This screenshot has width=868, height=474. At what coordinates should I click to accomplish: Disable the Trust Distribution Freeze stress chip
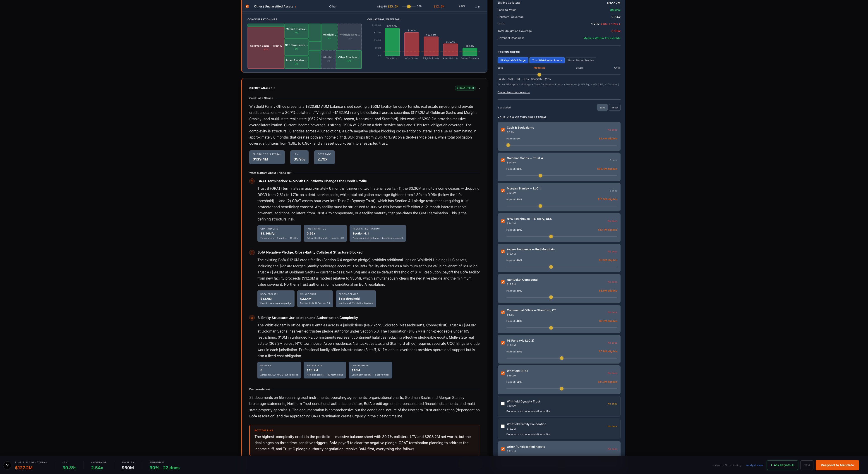547,60
